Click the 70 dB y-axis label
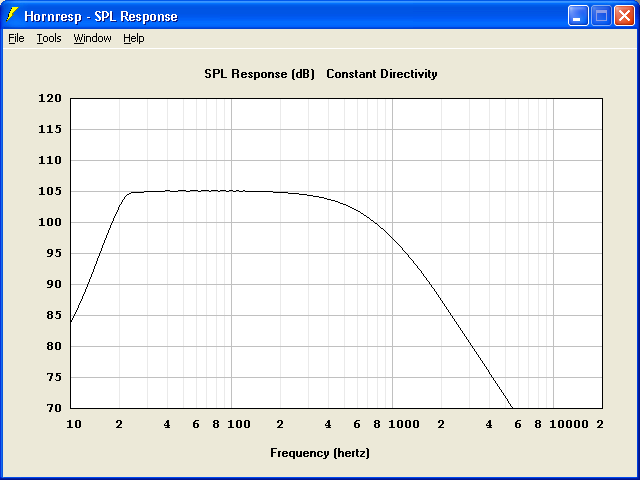 point(53,408)
